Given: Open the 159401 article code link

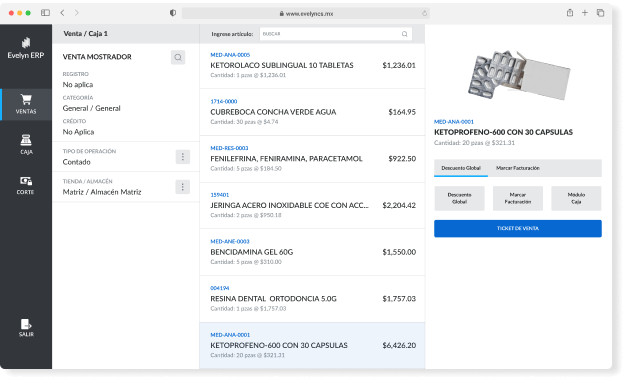Looking at the screenshot, I should pos(220,195).
